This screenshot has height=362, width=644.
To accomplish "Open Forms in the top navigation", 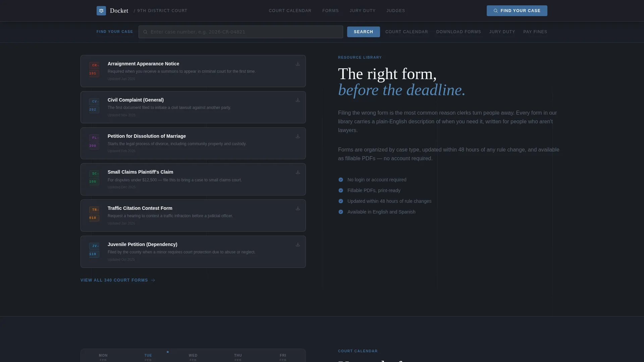I will pos(330,11).
